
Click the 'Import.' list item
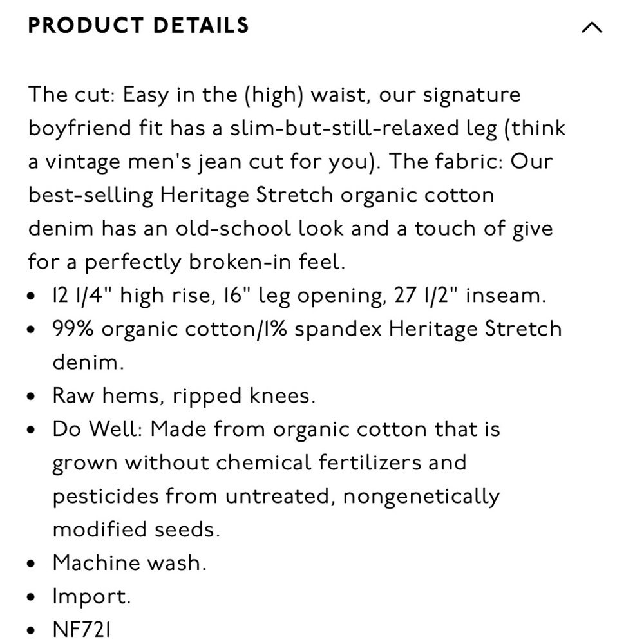click(91, 596)
